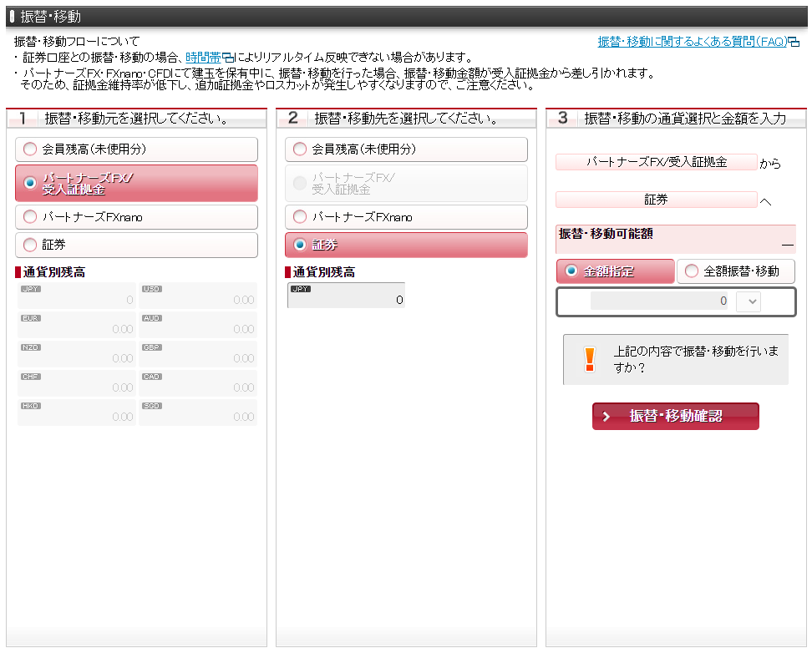Click external-window icon next to FAQ link
Viewport: 812px width, 648px height.
(x=794, y=43)
